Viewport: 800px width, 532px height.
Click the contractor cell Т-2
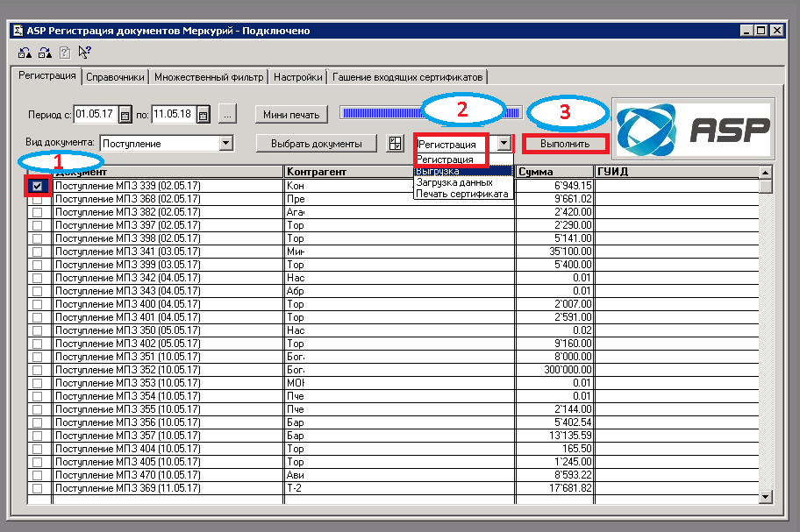[x=399, y=488]
